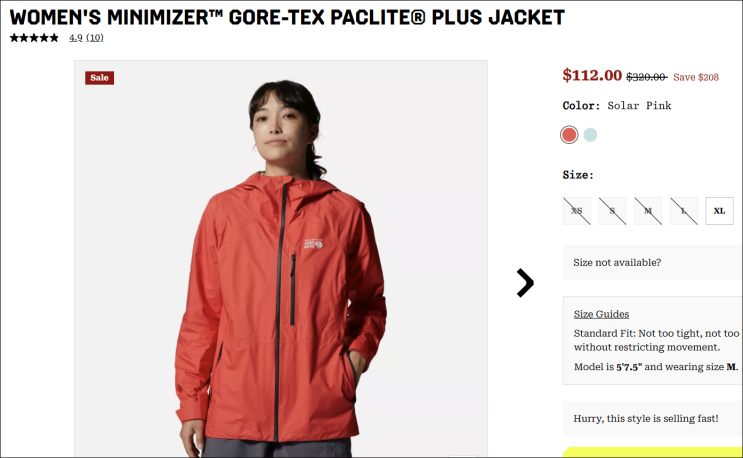Choose the crossed-out XS size
Image resolution: width=743 pixels, height=458 pixels.
577,211
